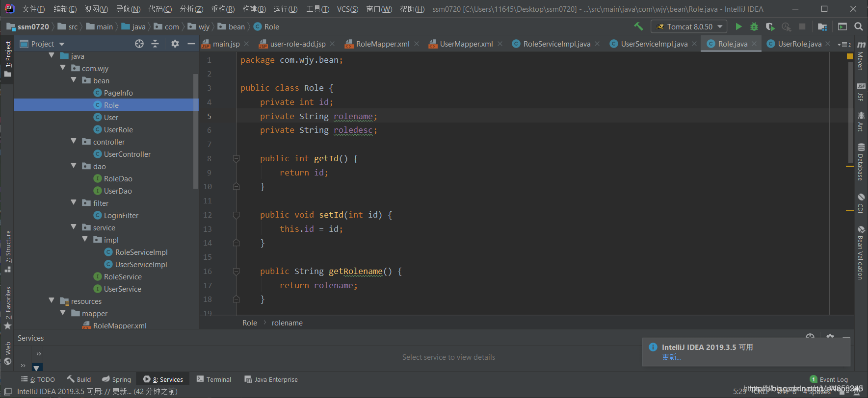Viewport: 868px width, 398px height.
Task: Close the Role.java editor tab
Action: [755, 44]
